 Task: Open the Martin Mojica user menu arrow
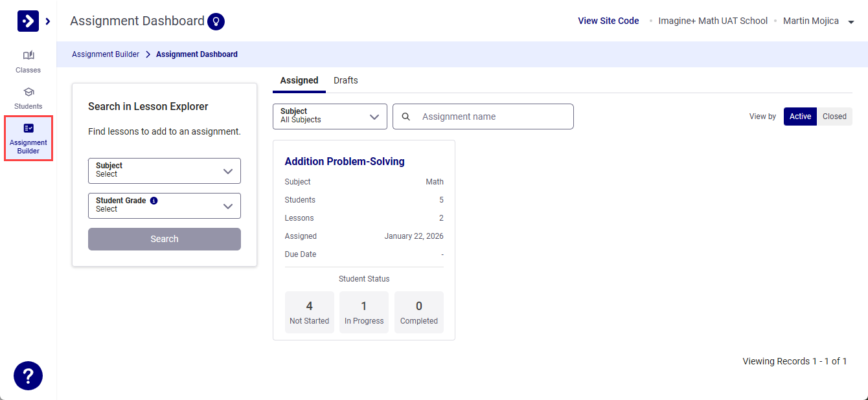(851, 21)
